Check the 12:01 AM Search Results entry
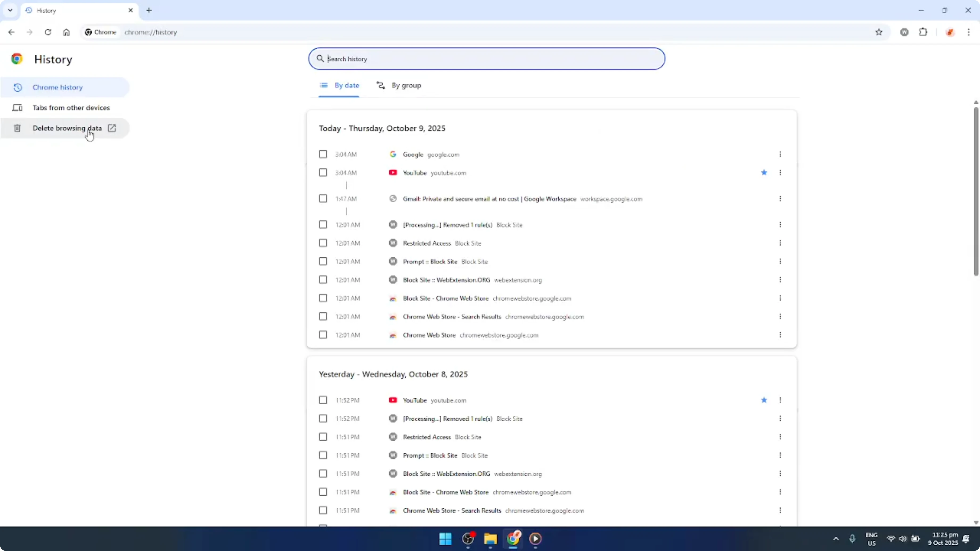 pyautogui.click(x=323, y=316)
